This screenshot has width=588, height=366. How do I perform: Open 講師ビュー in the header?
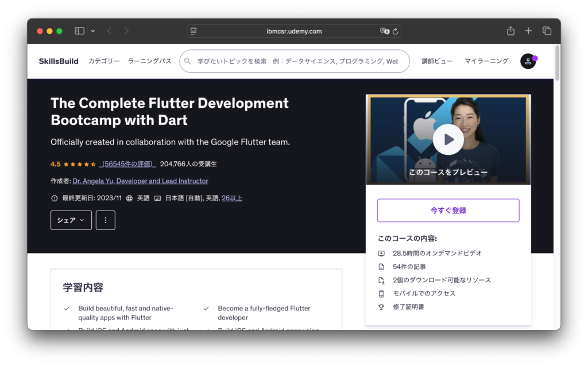437,61
